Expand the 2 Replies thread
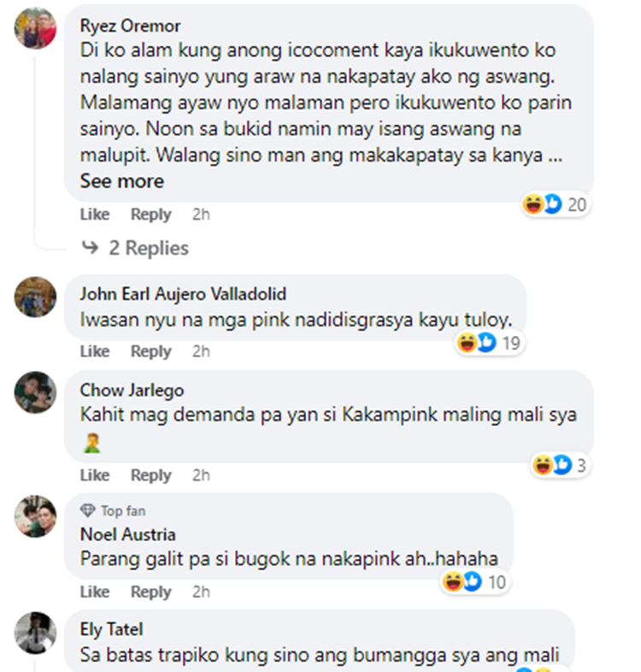This screenshot has width=641, height=672. coord(149,248)
